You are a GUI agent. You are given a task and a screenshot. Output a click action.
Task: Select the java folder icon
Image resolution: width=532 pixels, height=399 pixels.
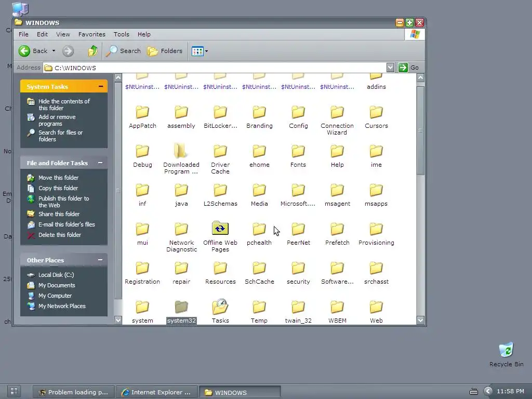tap(181, 190)
